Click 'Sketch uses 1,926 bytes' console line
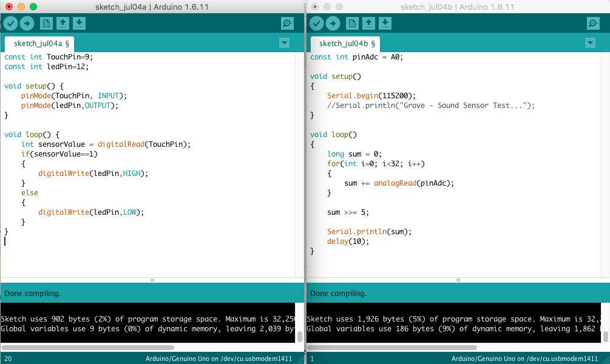610x364 pixels. pos(453,319)
